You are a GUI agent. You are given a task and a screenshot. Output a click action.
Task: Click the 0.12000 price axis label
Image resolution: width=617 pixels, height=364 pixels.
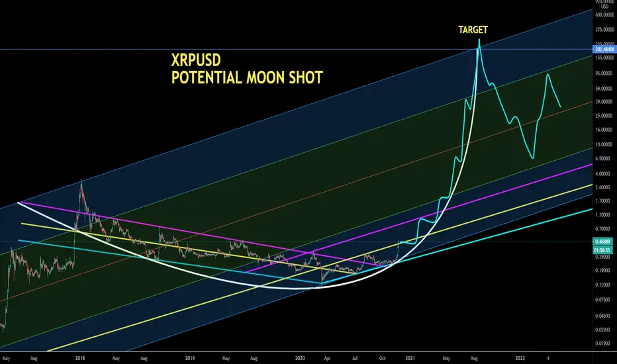pyautogui.click(x=604, y=285)
